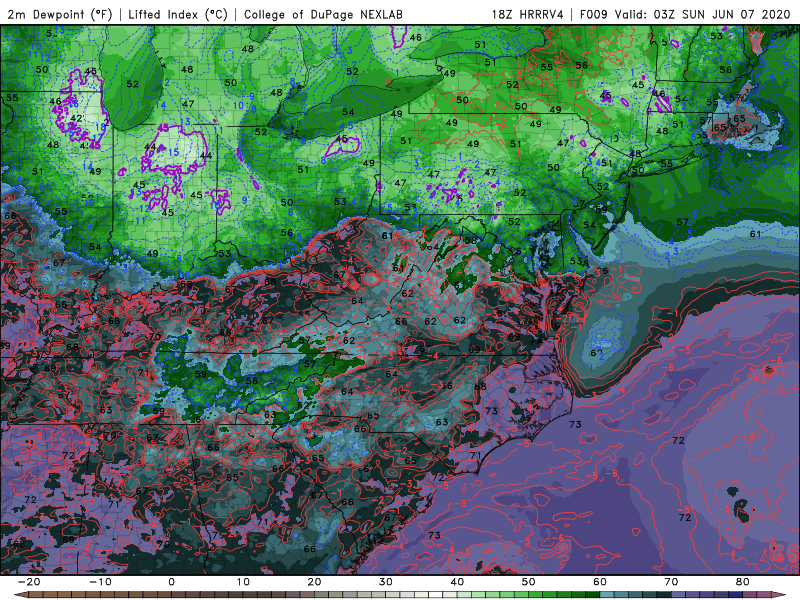Click the '-10' color scale label
Viewport: 800px width, 600px height.
[100, 582]
